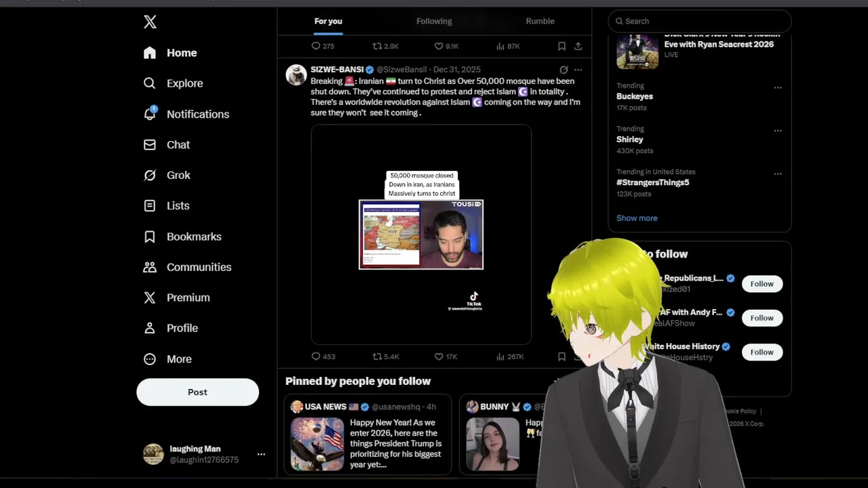
Task: Switch to the Rumble tab
Action: point(540,21)
